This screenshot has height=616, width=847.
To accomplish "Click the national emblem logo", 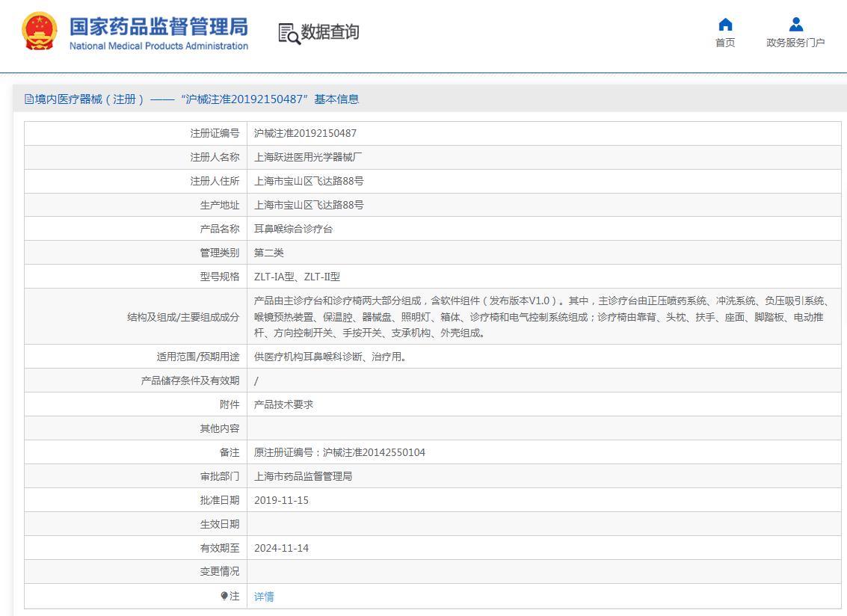I will click(40, 31).
